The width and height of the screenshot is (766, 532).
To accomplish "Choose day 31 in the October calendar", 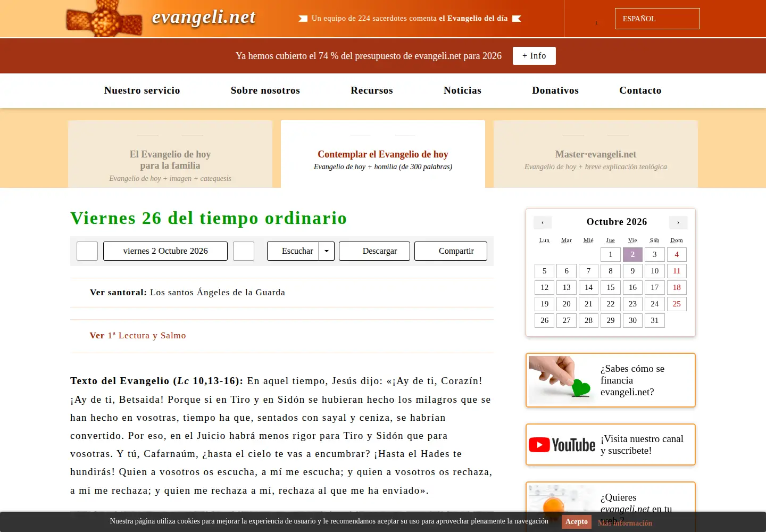I will pos(655,321).
